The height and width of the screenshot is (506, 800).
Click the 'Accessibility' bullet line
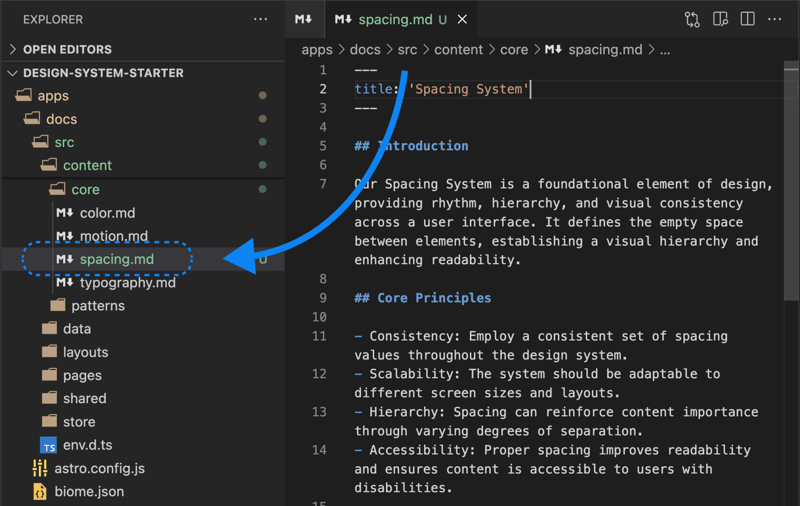point(553,469)
